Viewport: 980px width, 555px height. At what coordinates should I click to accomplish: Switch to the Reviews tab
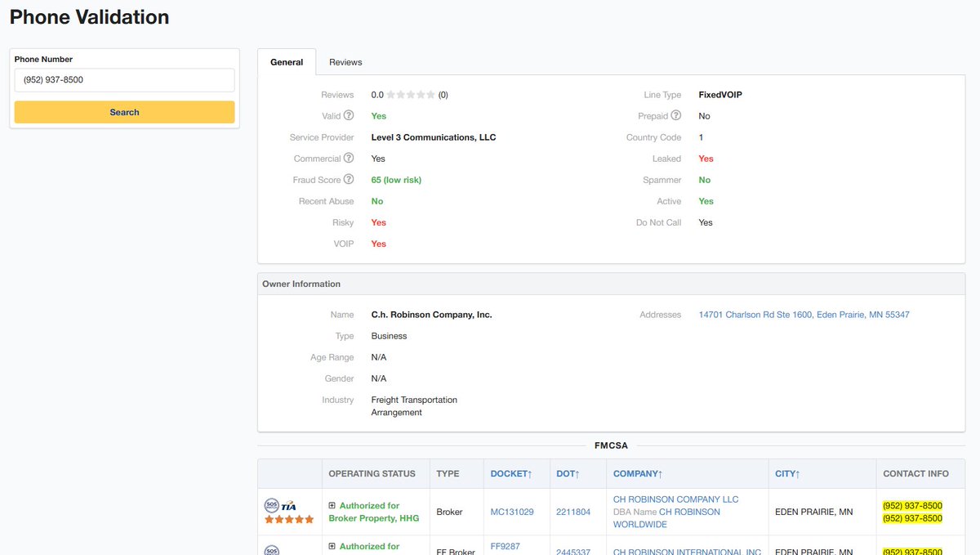click(x=345, y=62)
